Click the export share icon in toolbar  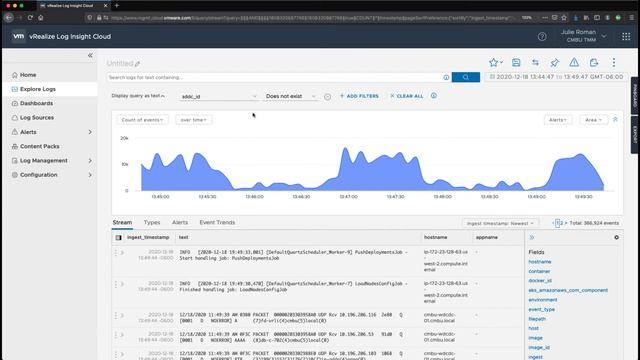(x=594, y=63)
